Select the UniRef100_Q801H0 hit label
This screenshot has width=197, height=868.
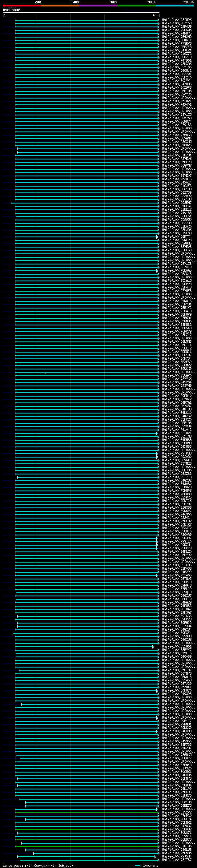(177, 802)
